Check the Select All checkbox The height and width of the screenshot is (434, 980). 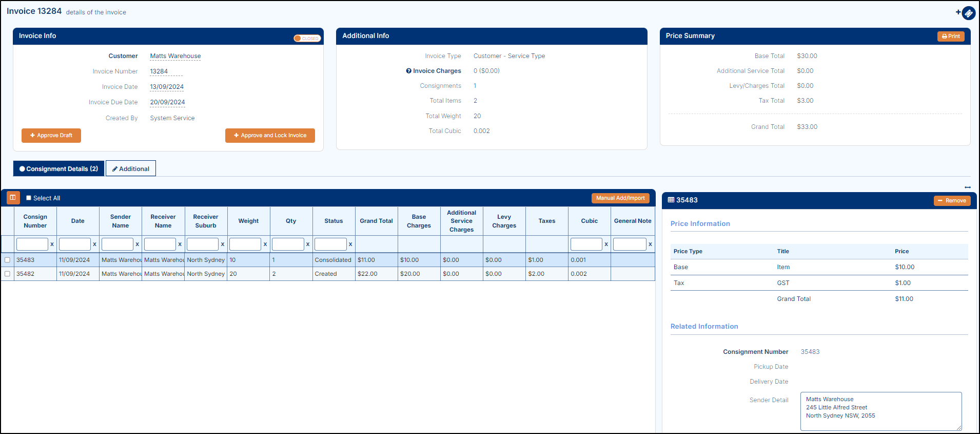click(29, 198)
